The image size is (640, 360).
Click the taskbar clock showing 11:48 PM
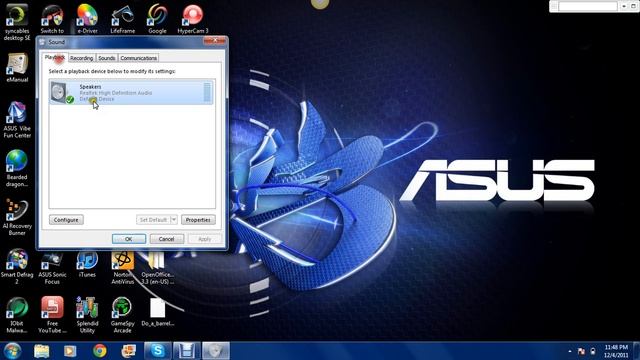point(616,351)
